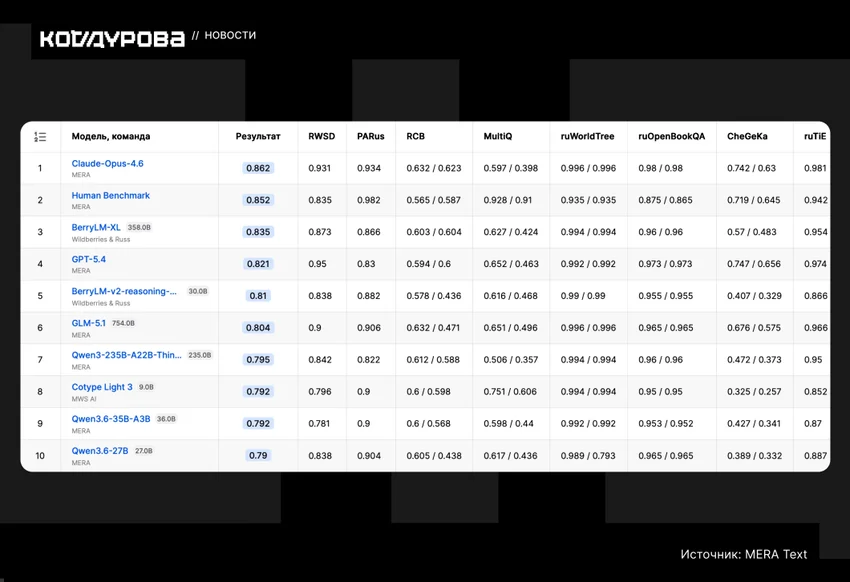This screenshot has height=582, width=850.
Task: Click the rank number 10 cell
Action: tap(40, 456)
